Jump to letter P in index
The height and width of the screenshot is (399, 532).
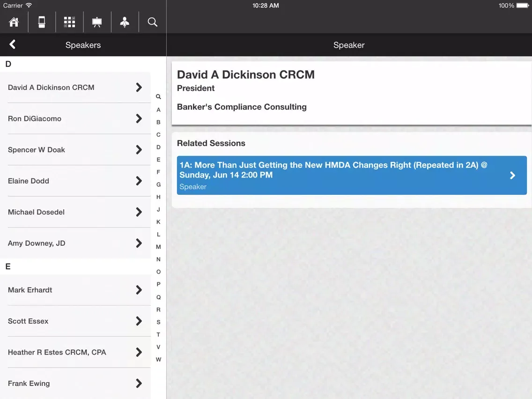158,284
